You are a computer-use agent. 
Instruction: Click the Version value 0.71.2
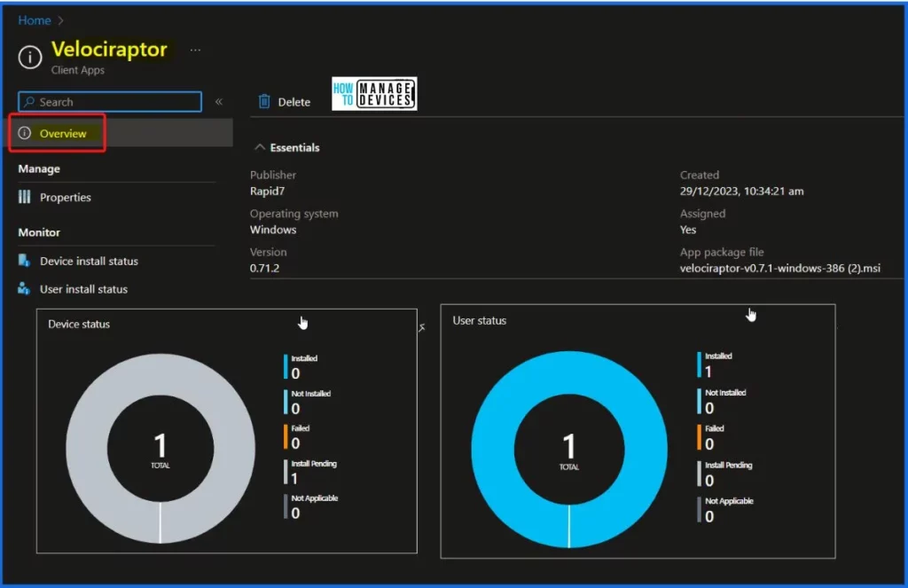click(264, 268)
